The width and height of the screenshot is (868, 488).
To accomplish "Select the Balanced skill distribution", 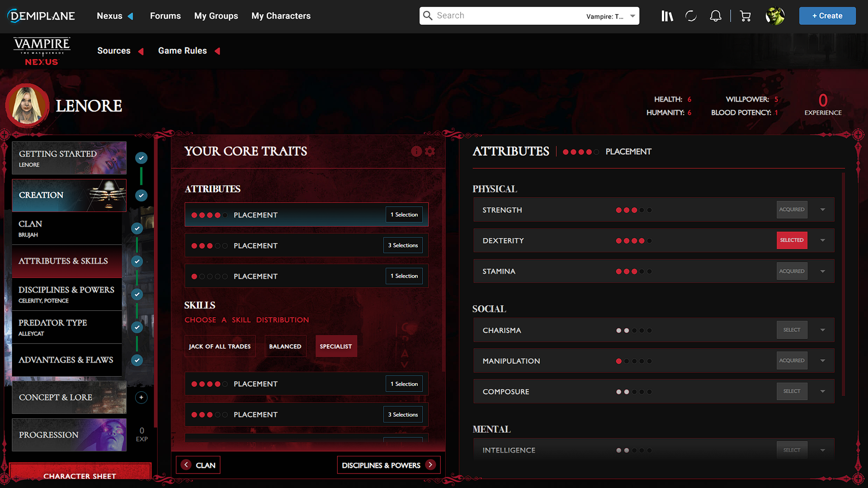I will (x=285, y=346).
